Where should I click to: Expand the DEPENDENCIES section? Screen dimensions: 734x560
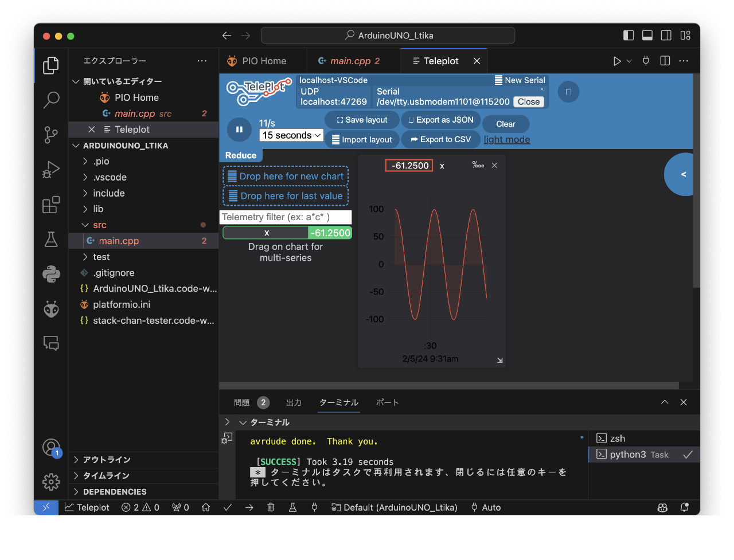pyautogui.click(x=115, y=492)
